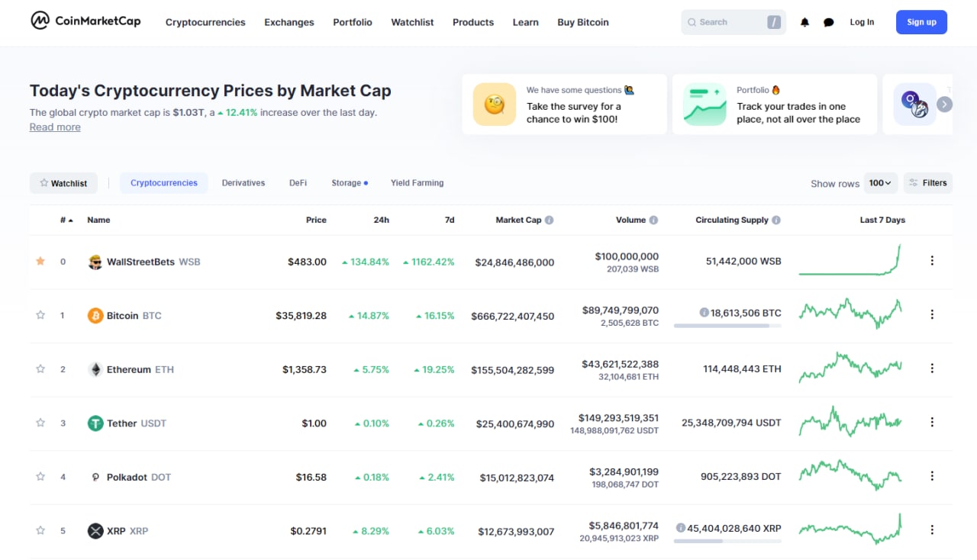Open more options for Polkadot row
The image size is (977, 560).
point(932,476)
